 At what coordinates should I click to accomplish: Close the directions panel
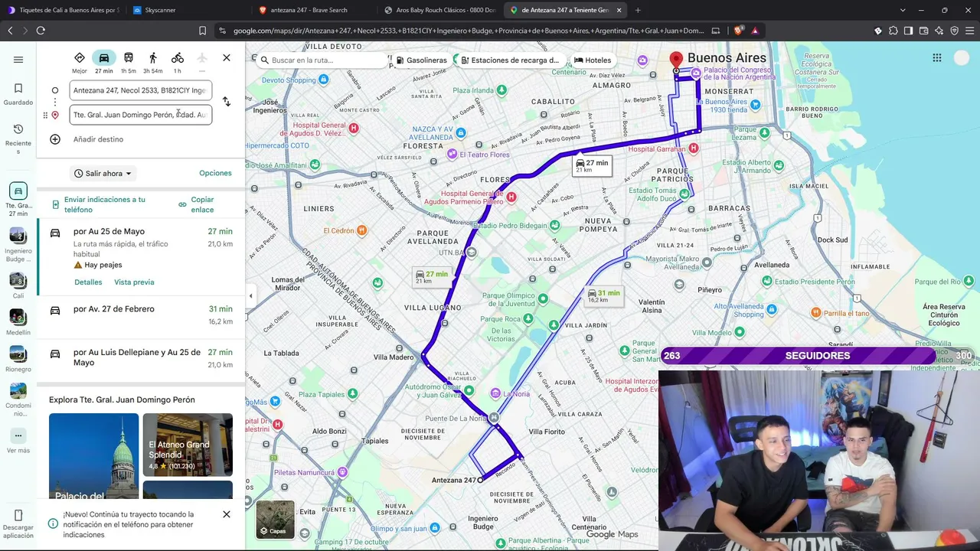pos(227,58)
